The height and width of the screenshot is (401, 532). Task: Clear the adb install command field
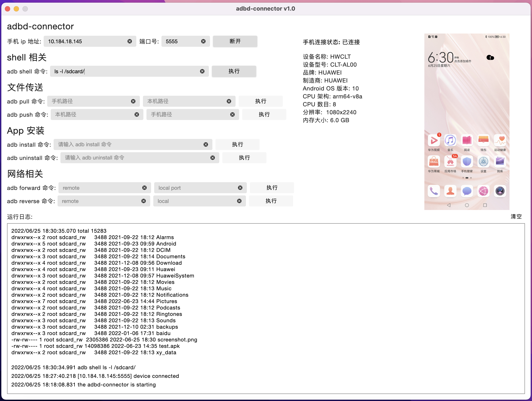[x=206, y=144]
